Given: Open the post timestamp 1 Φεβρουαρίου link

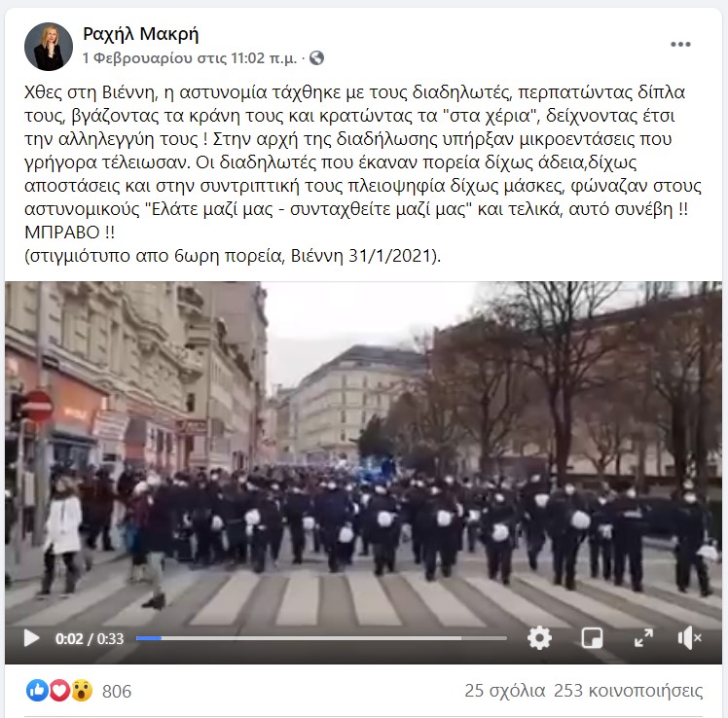Looking at the screenshot, I should point(190,58).
